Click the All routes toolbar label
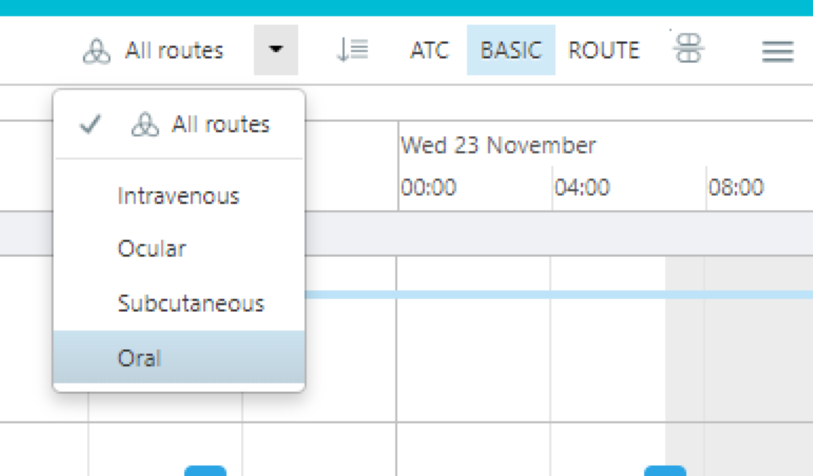This screenshot has height=476, width=813. pos(174,51)
